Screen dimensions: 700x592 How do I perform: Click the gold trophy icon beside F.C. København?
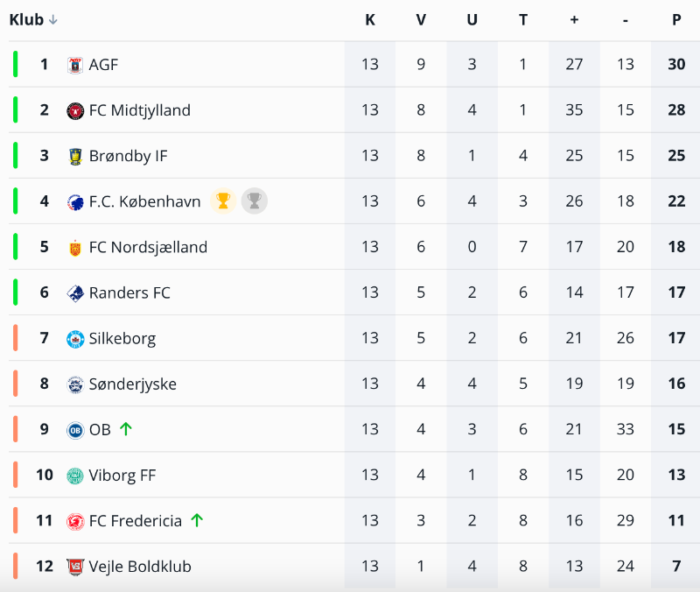(223, 201)
